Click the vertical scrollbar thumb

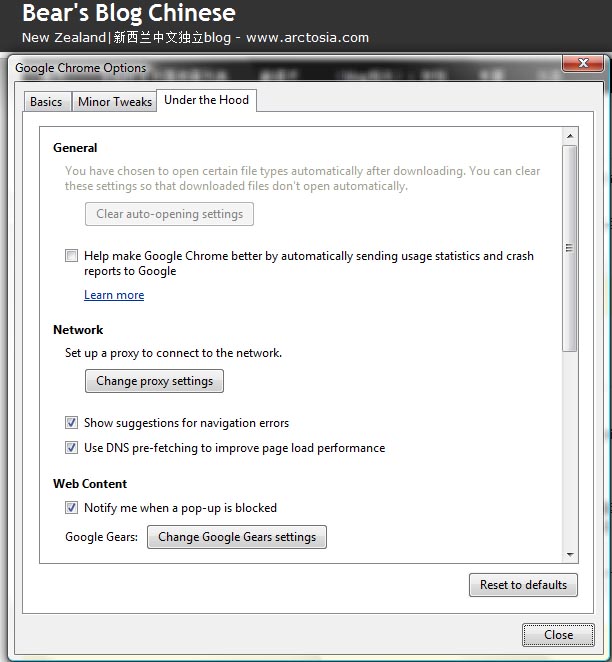click(570, 248)
